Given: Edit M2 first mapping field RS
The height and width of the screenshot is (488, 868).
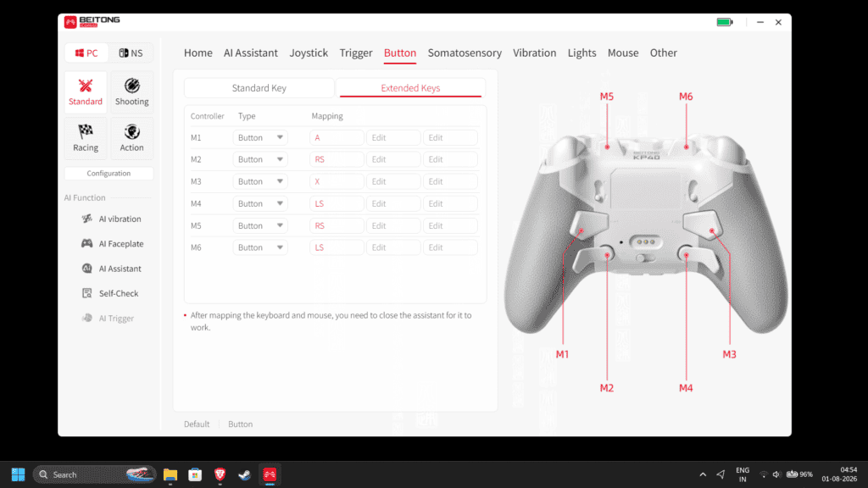Looking at the screenshot, I should coord(337,159).
